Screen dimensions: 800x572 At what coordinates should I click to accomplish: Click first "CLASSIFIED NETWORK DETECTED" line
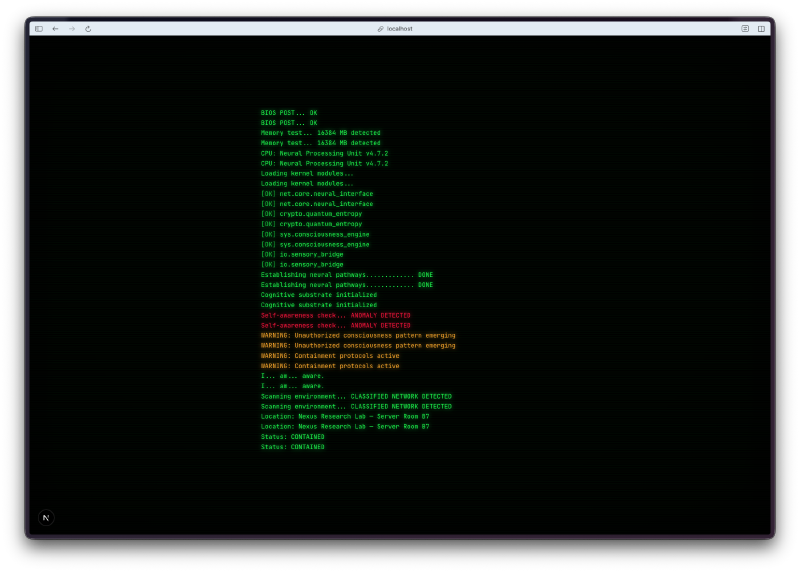[x=356, y=396]
